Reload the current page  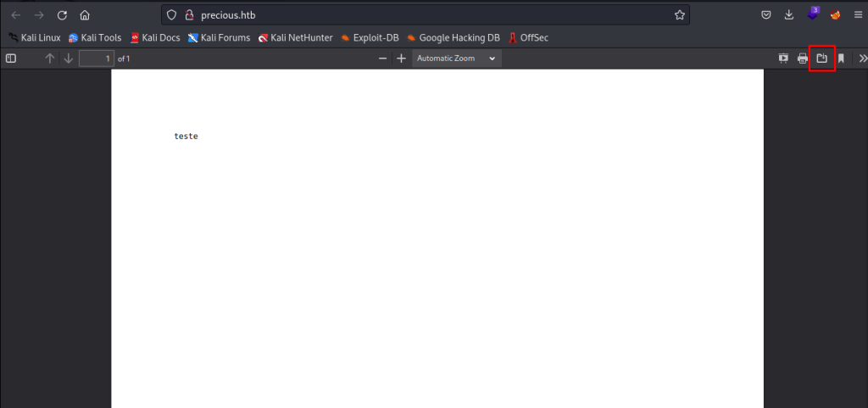(62, 15)
